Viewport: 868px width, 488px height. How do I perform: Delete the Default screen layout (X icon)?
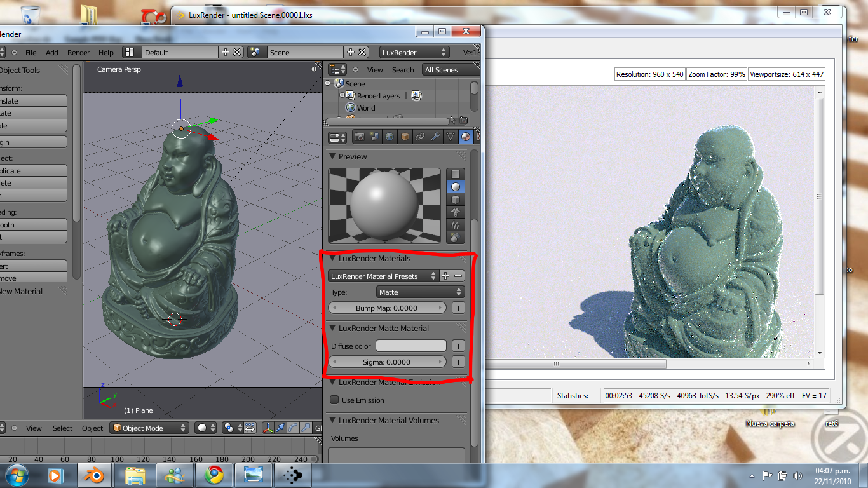pos(237,53)
